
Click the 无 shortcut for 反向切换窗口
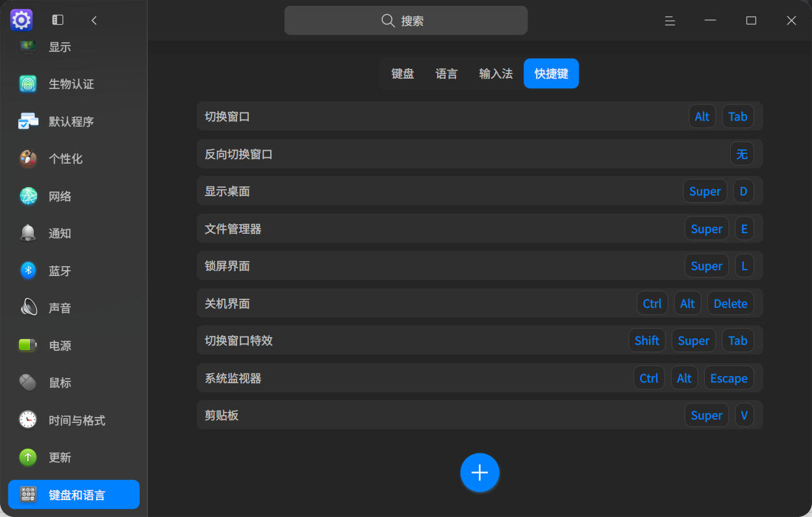point(742,154)
